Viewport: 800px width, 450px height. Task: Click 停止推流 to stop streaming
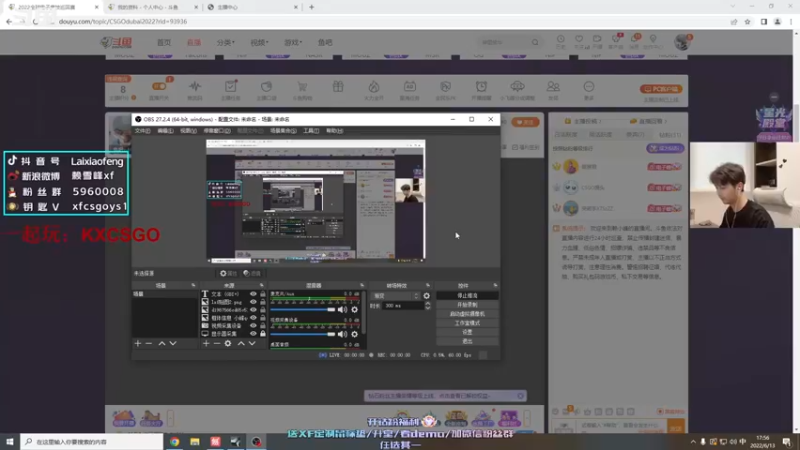(x=467, y=296)
